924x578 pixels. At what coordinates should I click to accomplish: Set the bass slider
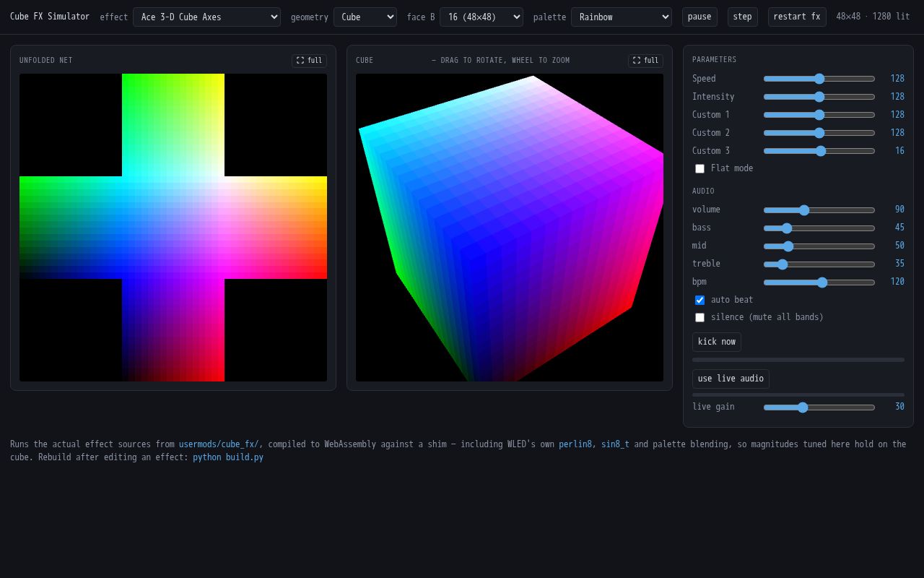coord(819,228)
